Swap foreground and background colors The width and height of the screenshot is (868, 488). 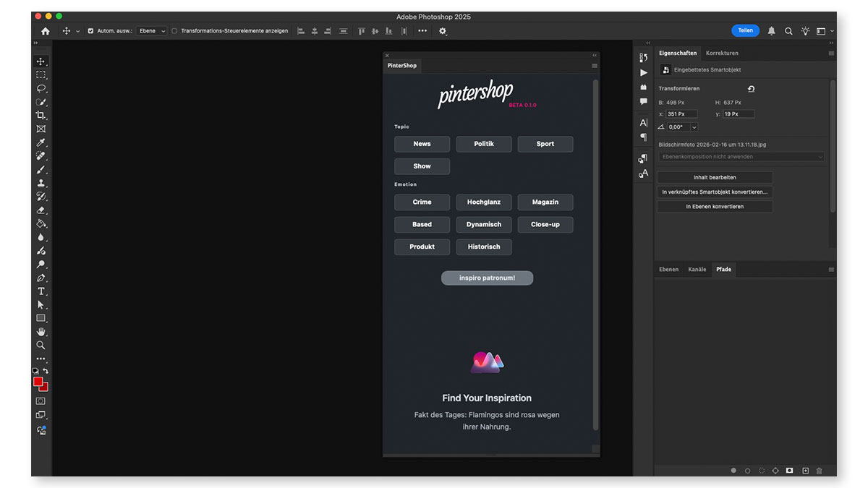(x=46, y=371)
